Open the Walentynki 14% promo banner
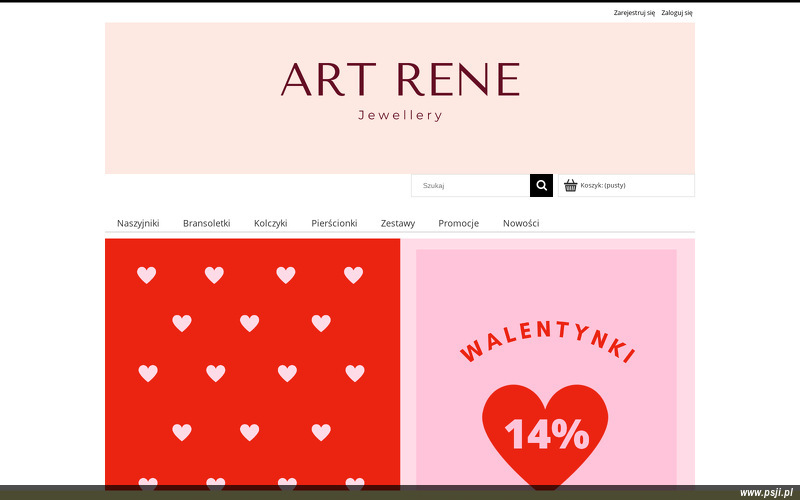The height and width of the screenshot is (500, 800). click(x=547, y=364)
